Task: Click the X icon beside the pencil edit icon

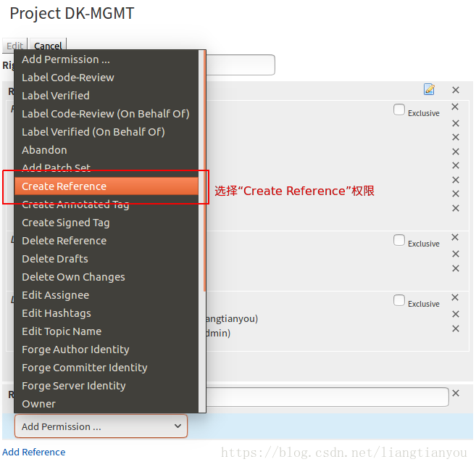Action: (x=456, y=90)
